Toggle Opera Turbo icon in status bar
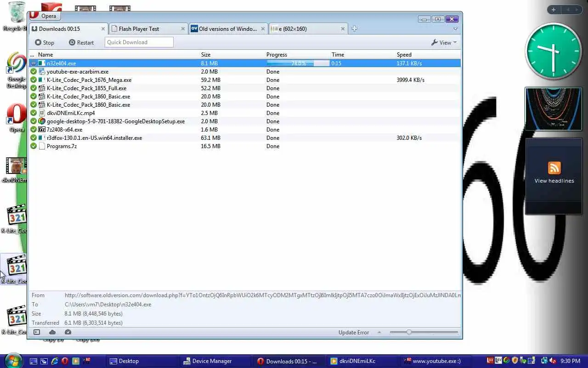This screenshot has width=588, height=368. 68,332
